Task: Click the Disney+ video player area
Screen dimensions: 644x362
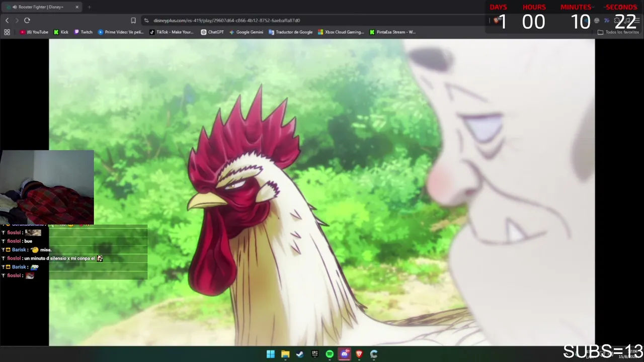Action: [x=321, y=193]
